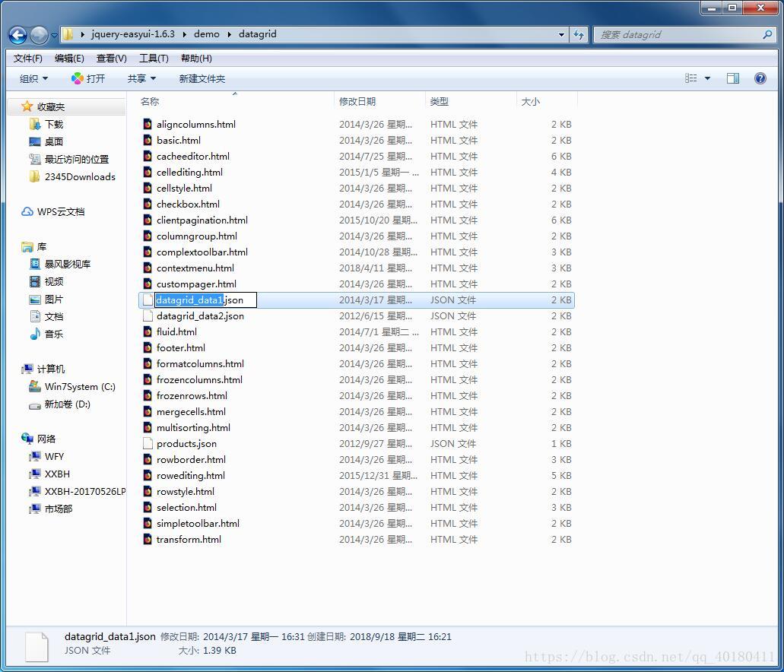Open WPS云文档 in the sidebar
The height and width of the screenshot is (672, 784).
pyautogui.click(x=61, y=212)
